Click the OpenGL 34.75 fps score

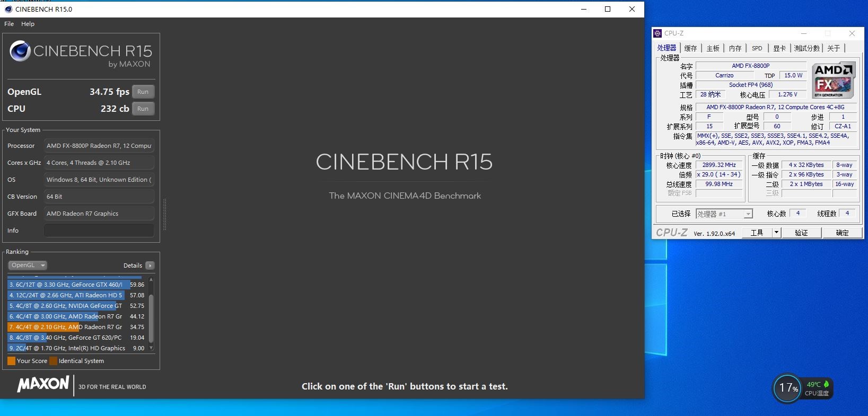109,92
